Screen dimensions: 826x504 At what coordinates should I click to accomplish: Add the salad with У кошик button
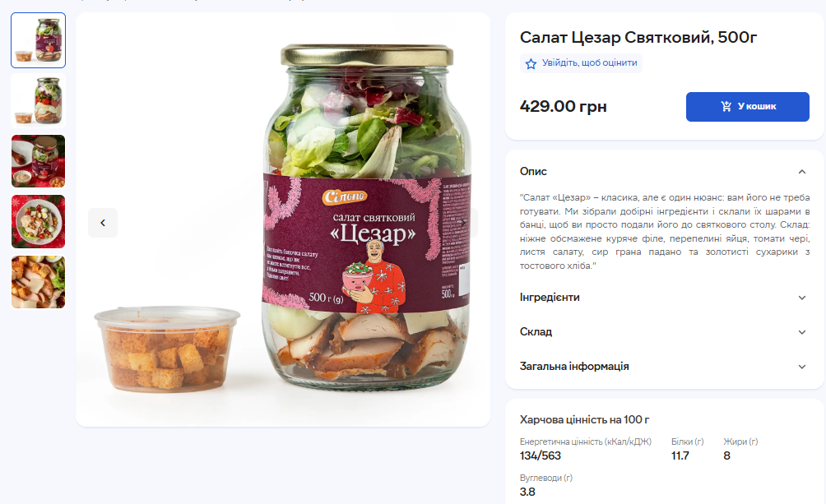pos(748,107)
